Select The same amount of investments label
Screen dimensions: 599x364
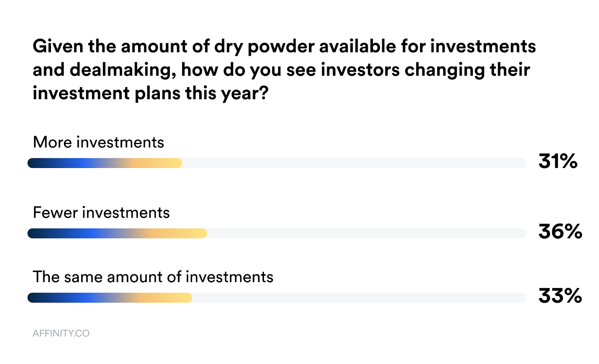coord(153,277)
